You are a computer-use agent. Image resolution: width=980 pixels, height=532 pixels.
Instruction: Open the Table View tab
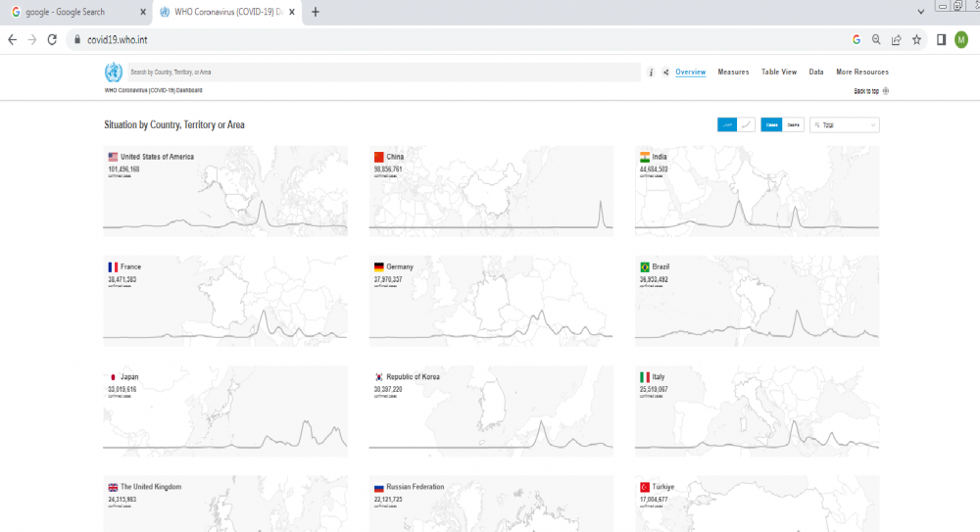(x=779, y=73)
